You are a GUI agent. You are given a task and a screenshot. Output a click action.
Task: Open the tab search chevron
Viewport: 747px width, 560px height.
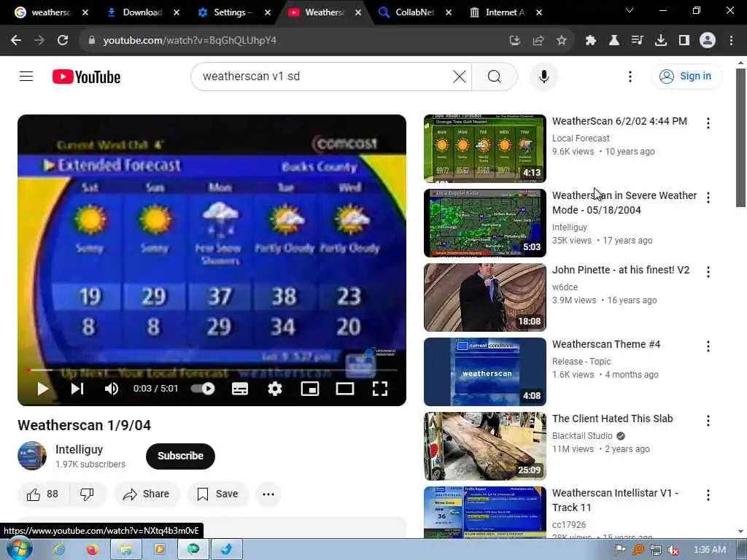click(x=630, y=10)
